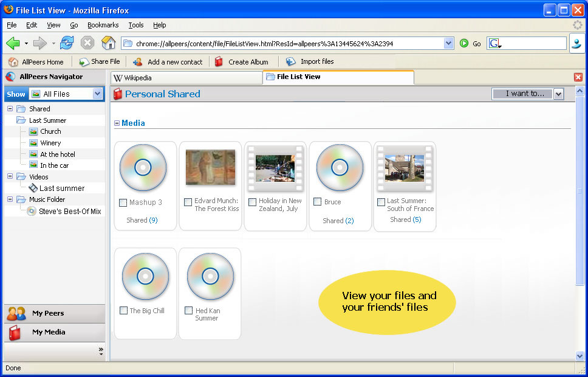Click the My Media red book icon
This screenshot has width=588, height=377.
[15, 333]
